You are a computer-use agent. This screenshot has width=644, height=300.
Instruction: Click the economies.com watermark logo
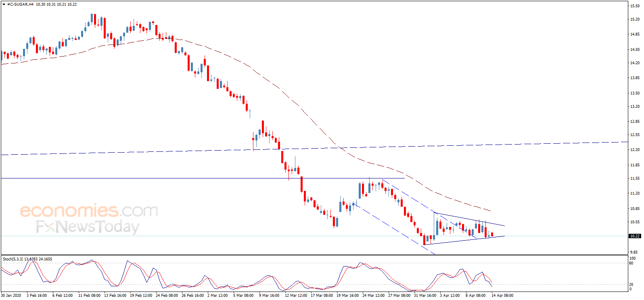89,211
